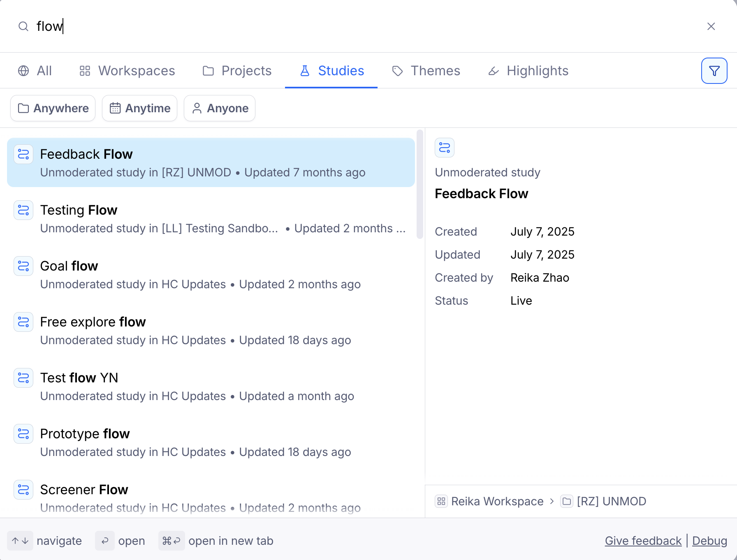737x560 pixels.
Task: Click the Testing Flow study icon
Action: coord(23,211)
